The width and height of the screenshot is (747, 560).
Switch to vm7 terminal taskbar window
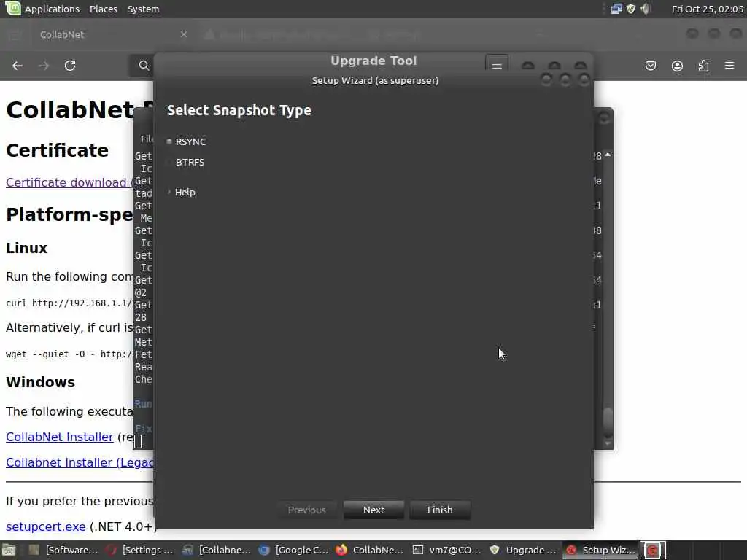coord(446,550)
